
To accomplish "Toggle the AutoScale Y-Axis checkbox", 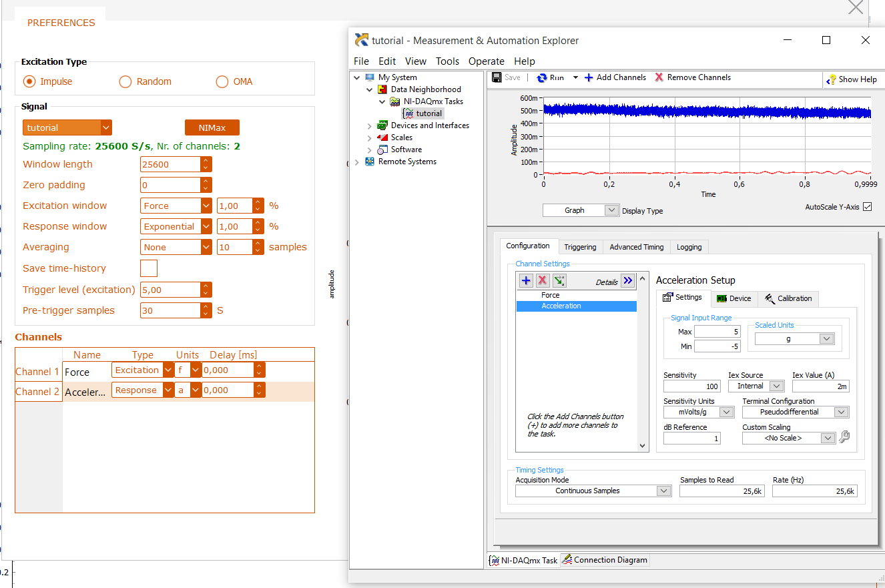I will (x=867, y=207).
